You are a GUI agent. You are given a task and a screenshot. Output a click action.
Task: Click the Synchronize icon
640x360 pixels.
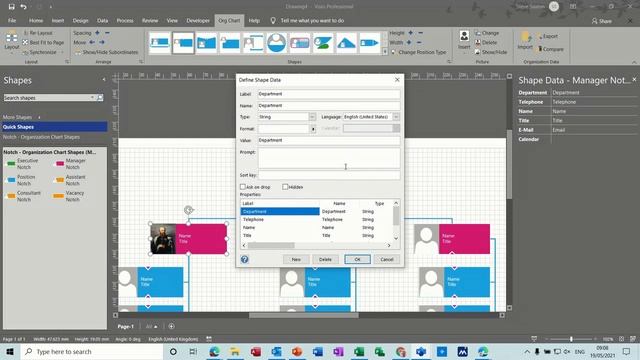pos(26,52)
